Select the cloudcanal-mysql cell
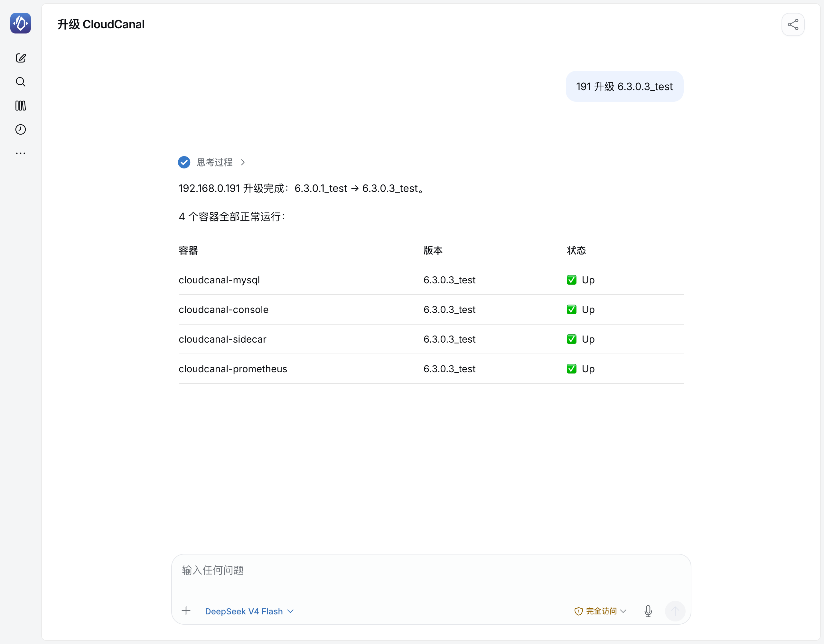Viewport: 824px width, 644px height. (219, 280)
